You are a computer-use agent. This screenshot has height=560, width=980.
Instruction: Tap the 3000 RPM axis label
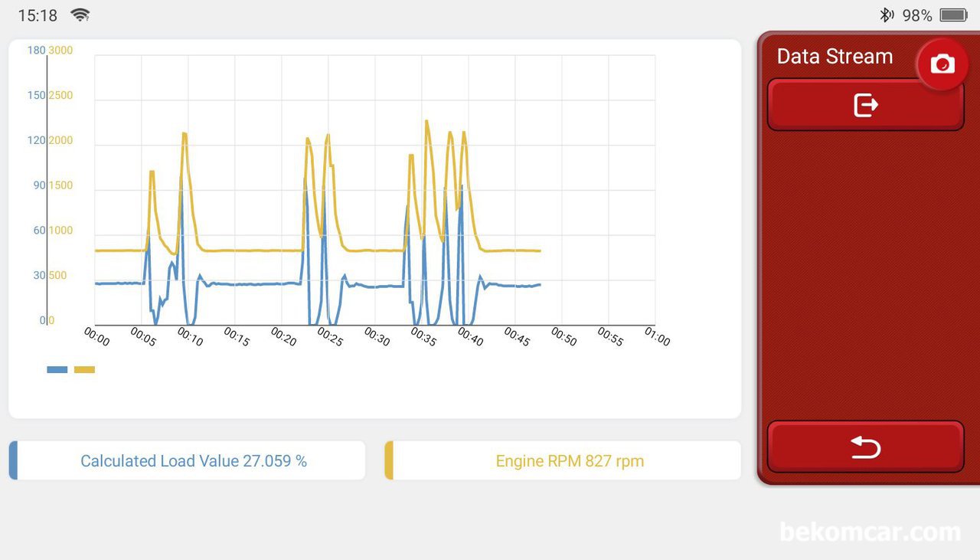click(x=60, y=51)
